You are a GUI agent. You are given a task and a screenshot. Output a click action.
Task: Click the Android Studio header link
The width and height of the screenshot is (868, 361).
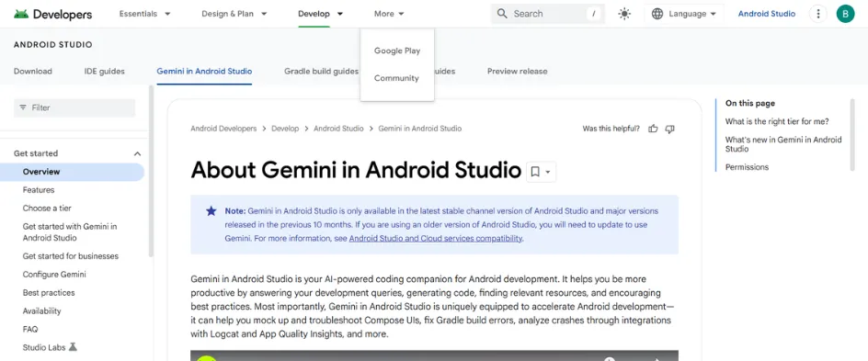(767, 14)
